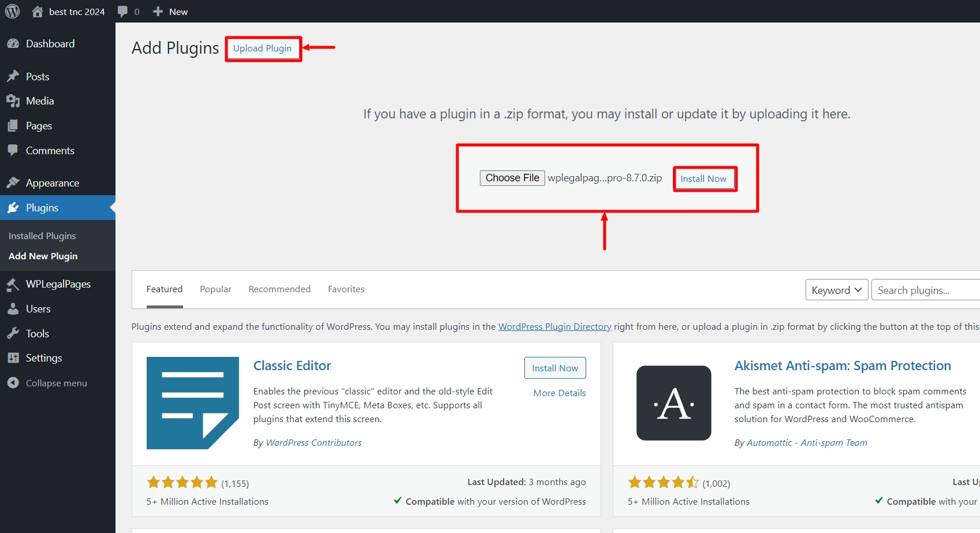Switch to the Popular plugins tab
Screen dimensions: 980x533
pos(215,289)
